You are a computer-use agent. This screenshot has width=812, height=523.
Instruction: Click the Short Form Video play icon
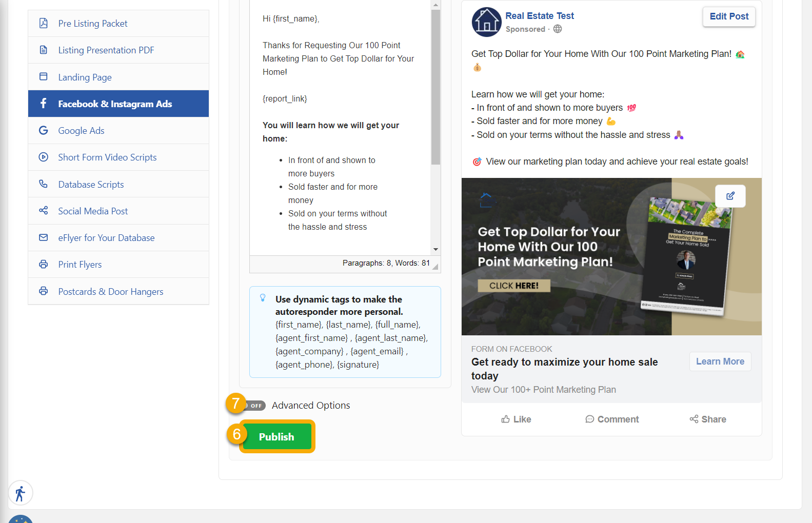(44, 157)
